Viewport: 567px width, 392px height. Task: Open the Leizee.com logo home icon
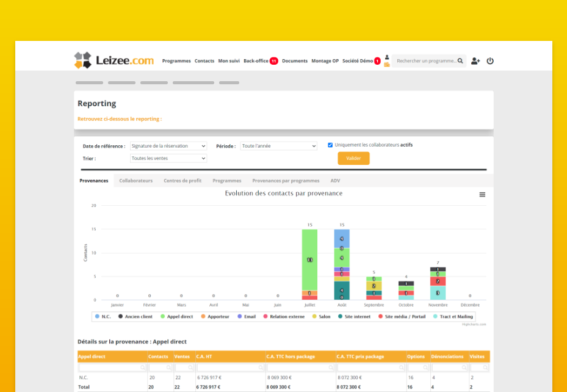point(82,60)
